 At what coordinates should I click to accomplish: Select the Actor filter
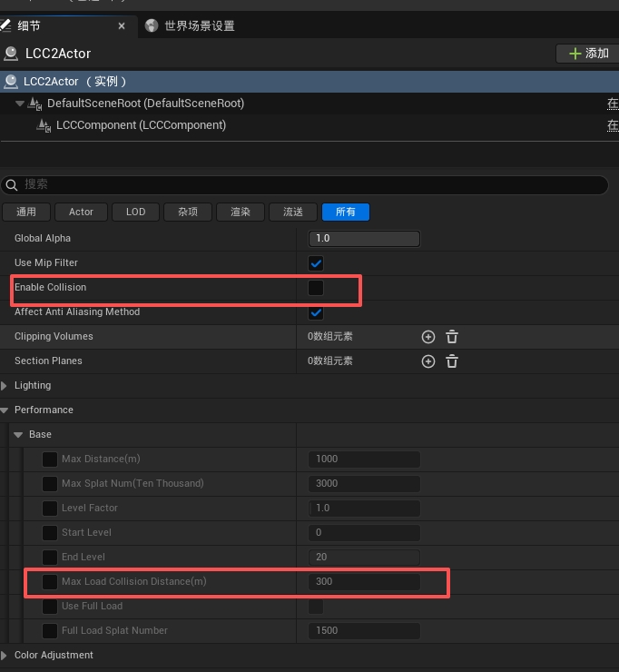[x=81, y=212]
